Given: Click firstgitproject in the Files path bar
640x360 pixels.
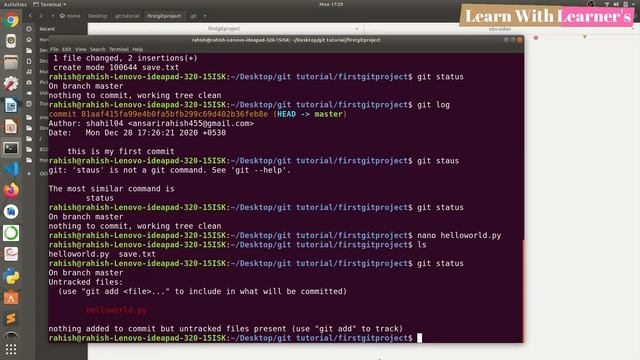Looking at the screenshot, I should click(x=164, y=16).
